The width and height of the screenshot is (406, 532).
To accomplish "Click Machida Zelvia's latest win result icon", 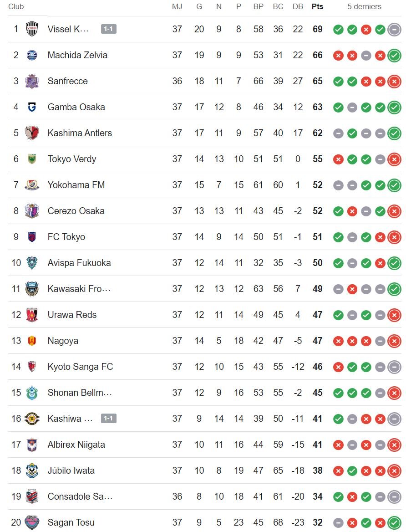I will pyautogui.click(x=394, y=56).
